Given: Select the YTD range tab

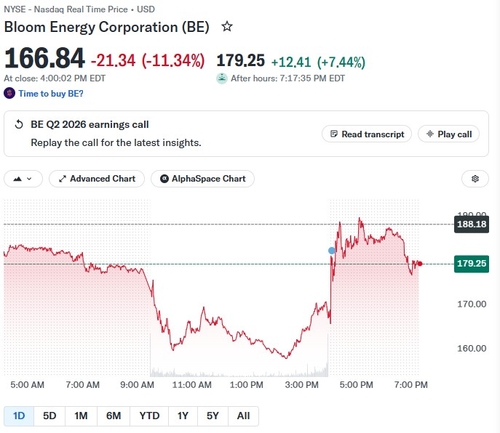Looking at the screenshot, I should pyautogui.click(x=149, y=416).
